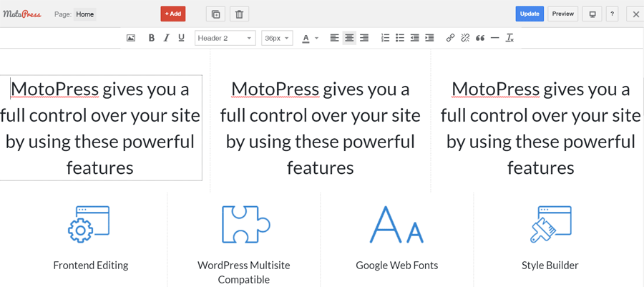
Task: Click the insert image icon
Action: [x=131, y=38]
